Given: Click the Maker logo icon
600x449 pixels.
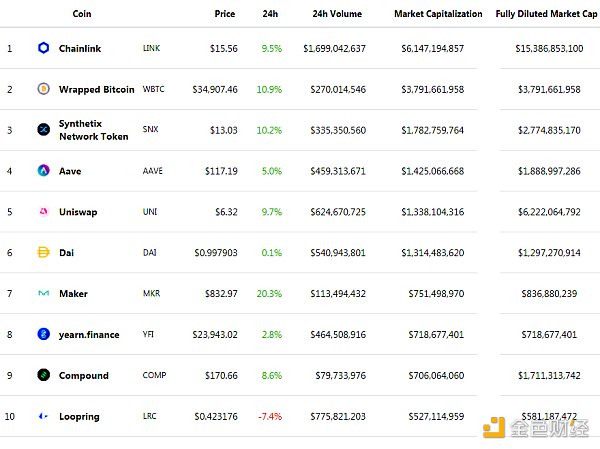Looking at the screenshot, I should 43,294.
